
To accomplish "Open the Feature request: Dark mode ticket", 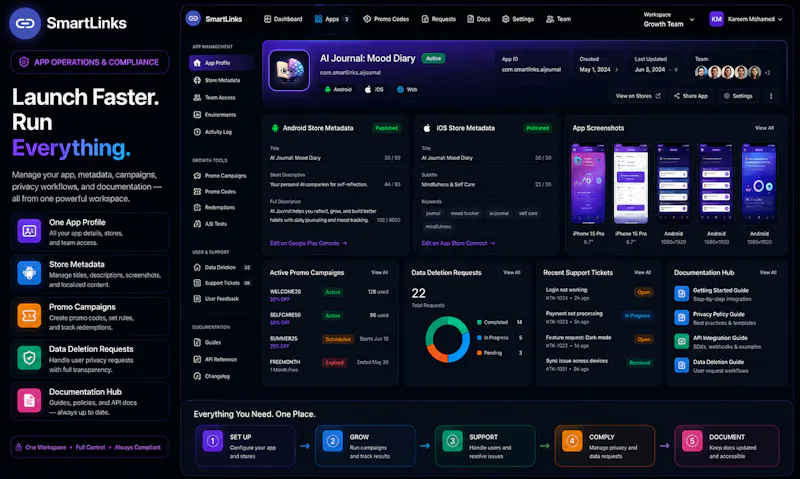I will 599,341.
